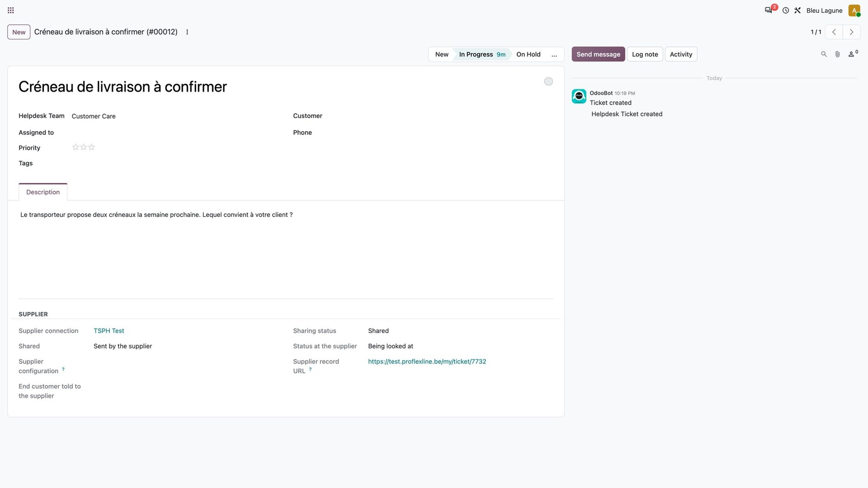Viewport: 868px width, 488px height.
Task: Open the activities clock icon
Action: tap(786, 10)
